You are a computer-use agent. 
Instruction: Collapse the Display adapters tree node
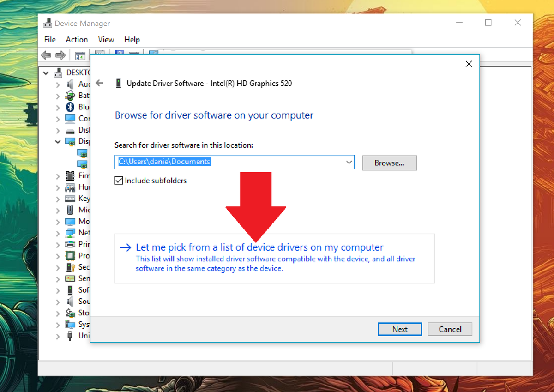[58, 141]
